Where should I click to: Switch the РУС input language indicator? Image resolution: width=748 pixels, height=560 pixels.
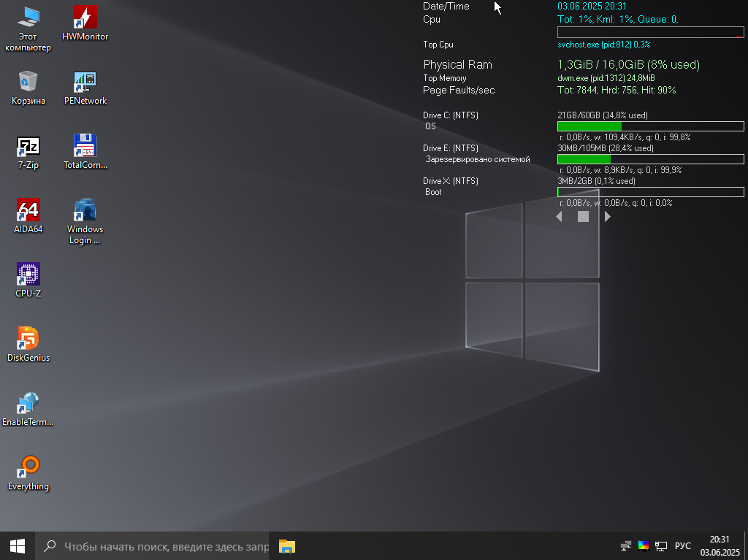pyautogui.click(x=682, y=546)
